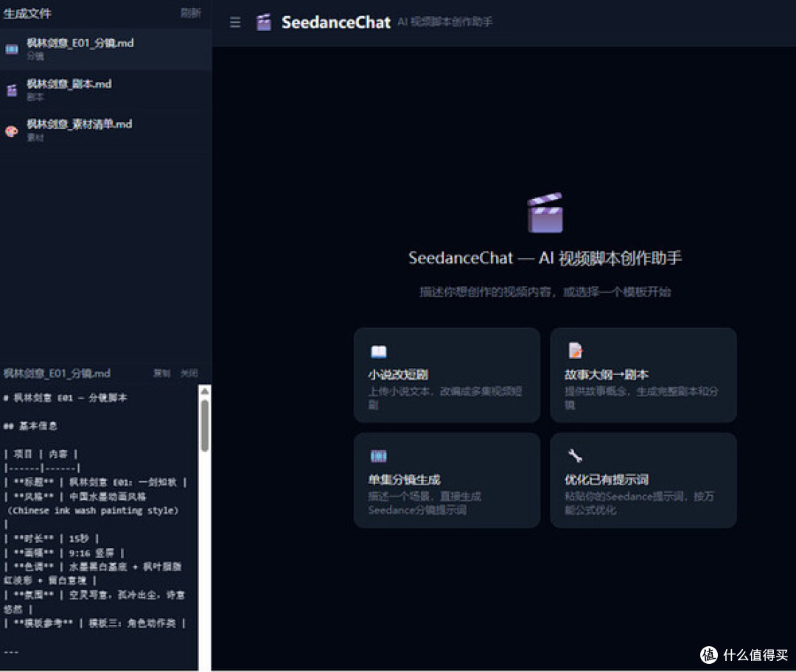Click the headline 'SeedanceChat — AI 视频脚本创作助手'
Viewport: 796px width, 672px height.
545,259
